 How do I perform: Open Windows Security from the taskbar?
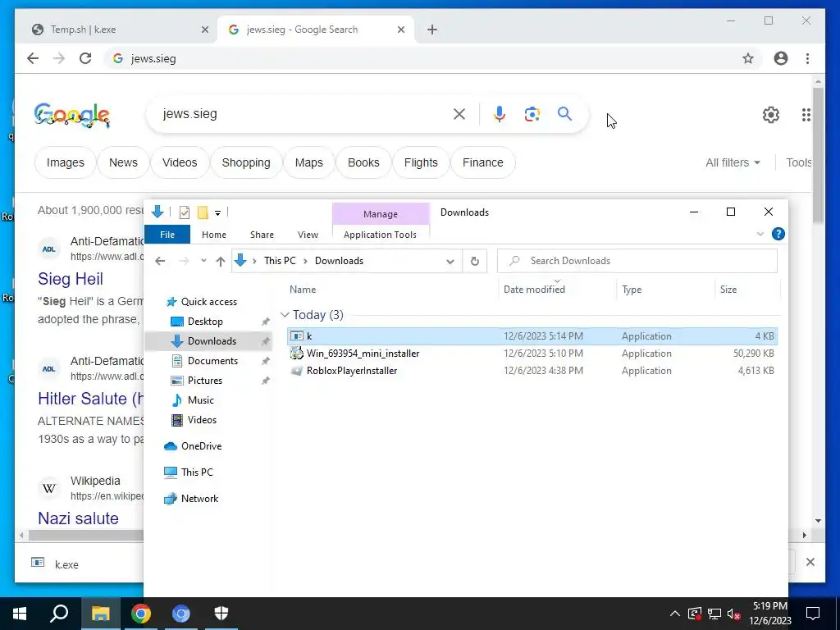[221, 614]
